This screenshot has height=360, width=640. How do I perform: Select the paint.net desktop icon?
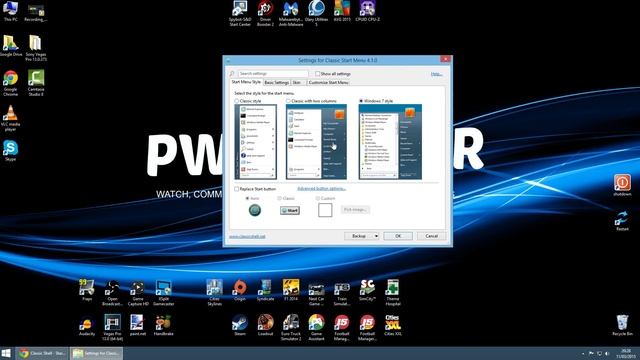pyautogui.click(x=138, y=325)
